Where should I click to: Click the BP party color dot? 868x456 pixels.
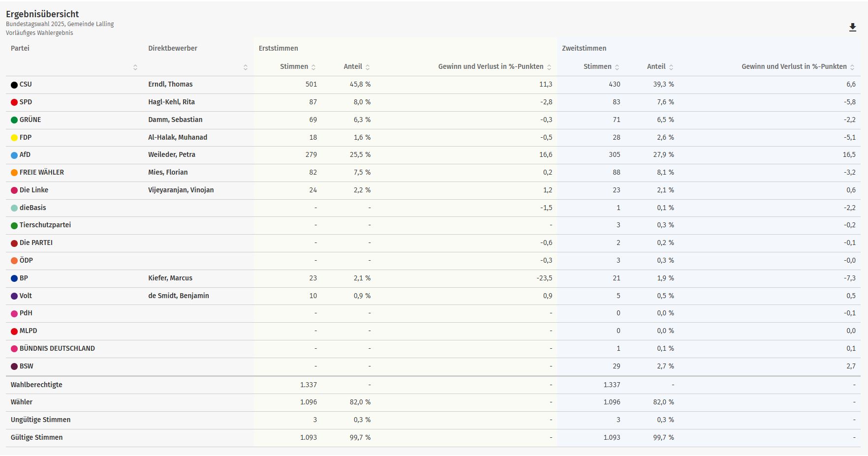pyautogui.click(x=14, y=278)
